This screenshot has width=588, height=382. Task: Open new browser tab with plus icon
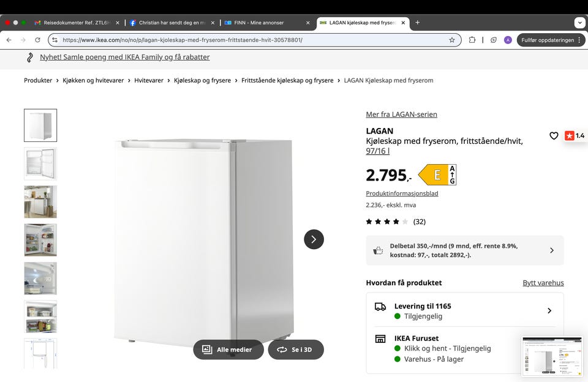tap(417, 23)
